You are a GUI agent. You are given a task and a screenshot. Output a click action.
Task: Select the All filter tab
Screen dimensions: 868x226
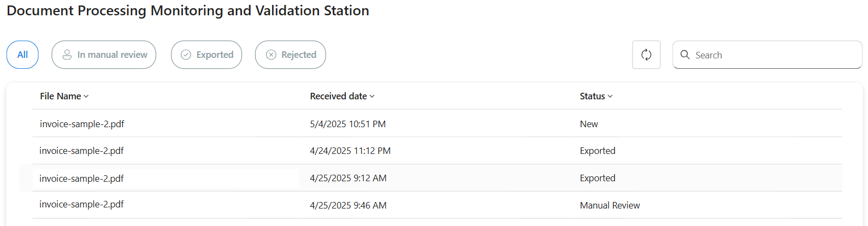point(22,55)
